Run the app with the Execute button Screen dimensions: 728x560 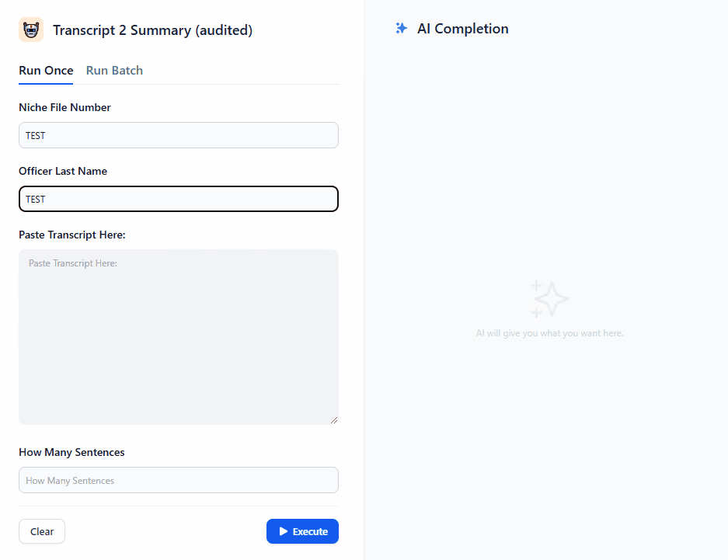(302, 531)
